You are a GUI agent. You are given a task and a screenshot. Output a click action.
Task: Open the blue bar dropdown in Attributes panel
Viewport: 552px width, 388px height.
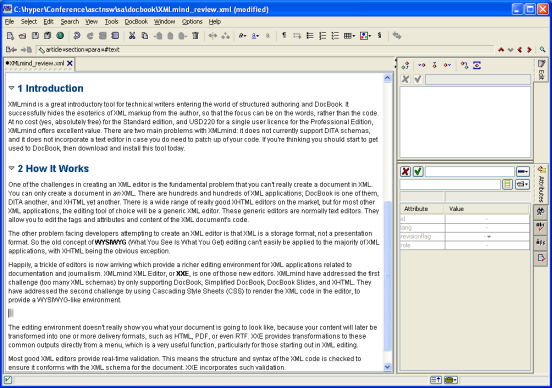click(x=523, y=171)
